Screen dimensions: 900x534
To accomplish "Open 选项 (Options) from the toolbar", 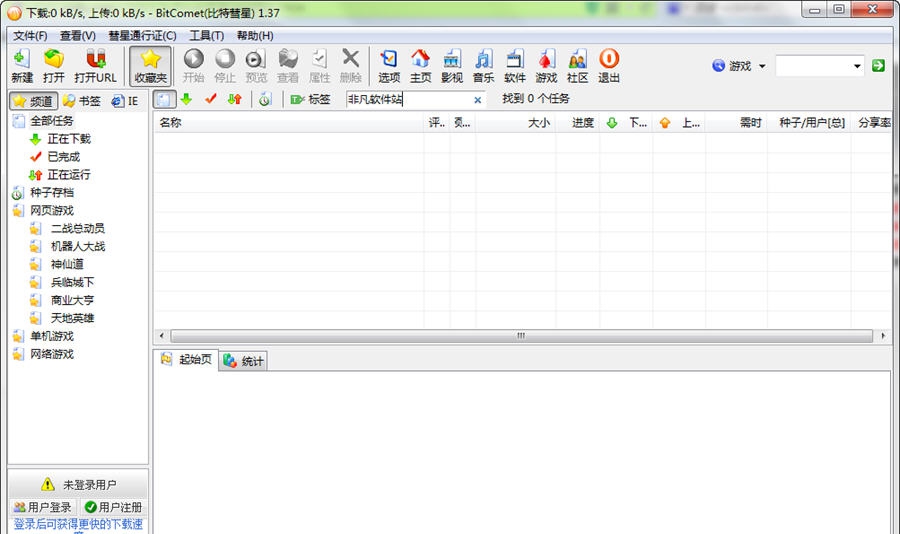I will point(389,66).
